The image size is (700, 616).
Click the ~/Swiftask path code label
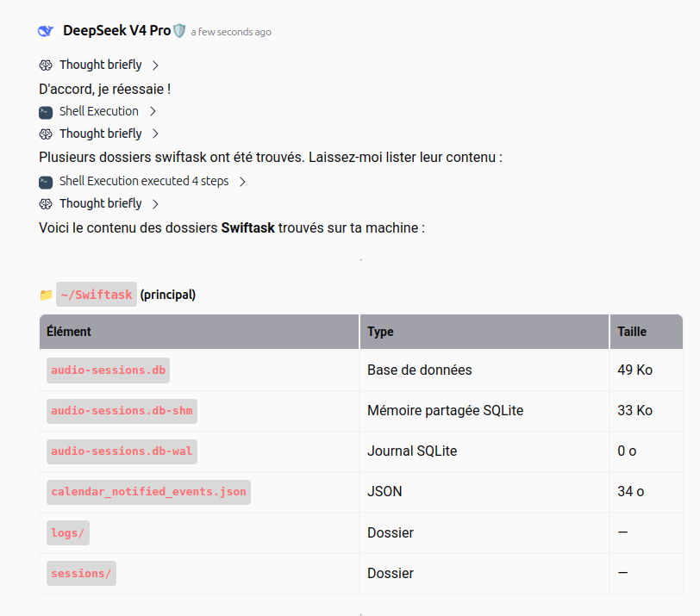point(97,295)
